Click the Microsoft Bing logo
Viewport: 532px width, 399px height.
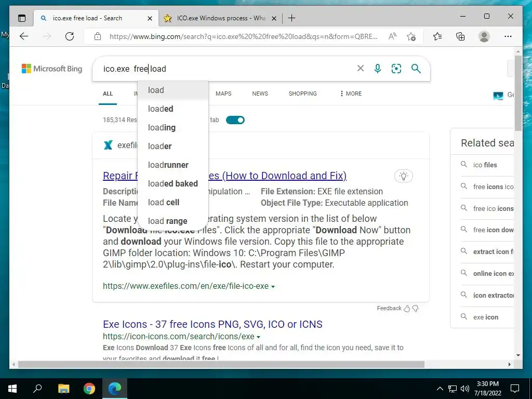click(x=52, y=69)
